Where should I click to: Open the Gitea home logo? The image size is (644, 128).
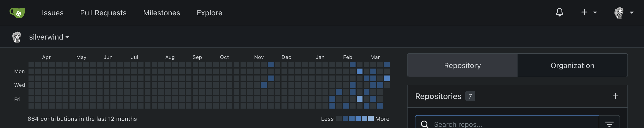17,13
